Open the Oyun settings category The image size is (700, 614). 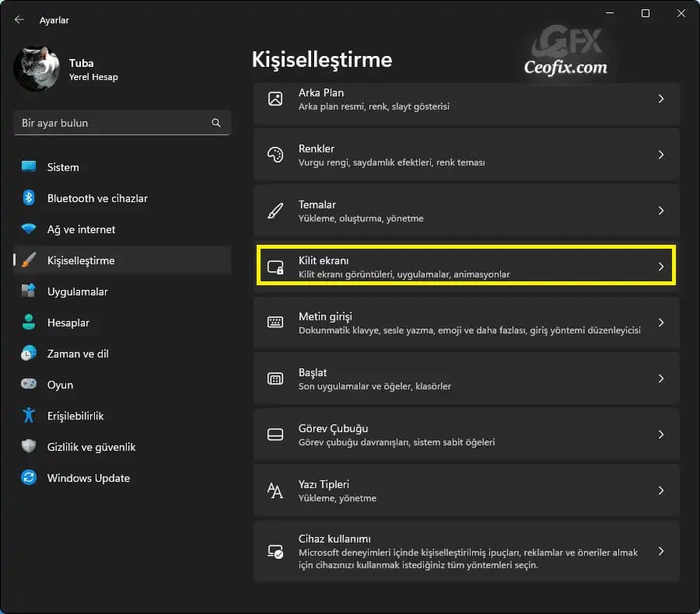click(60, 385)
